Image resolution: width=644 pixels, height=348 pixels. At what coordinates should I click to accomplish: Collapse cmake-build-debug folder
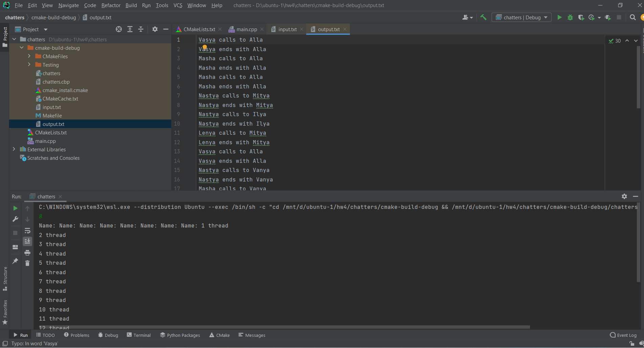(x=22, y=48)
